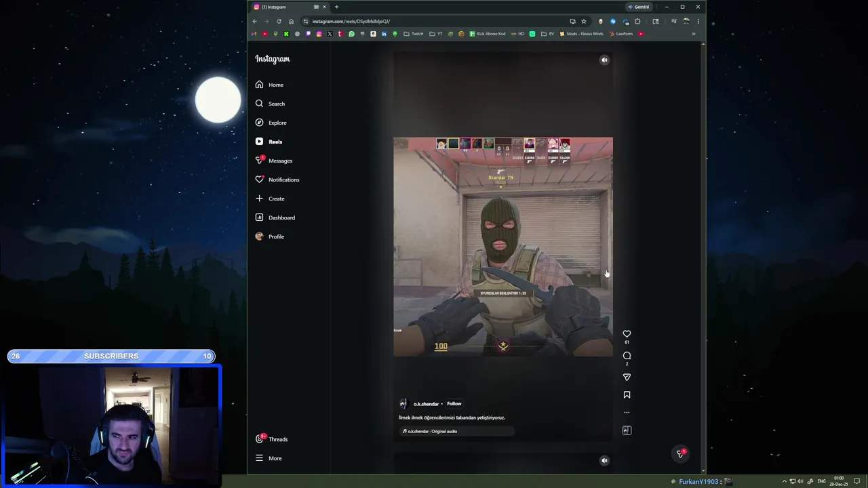
Task: Click o.k.shendar profile avatar
Action: pos(403,404)
